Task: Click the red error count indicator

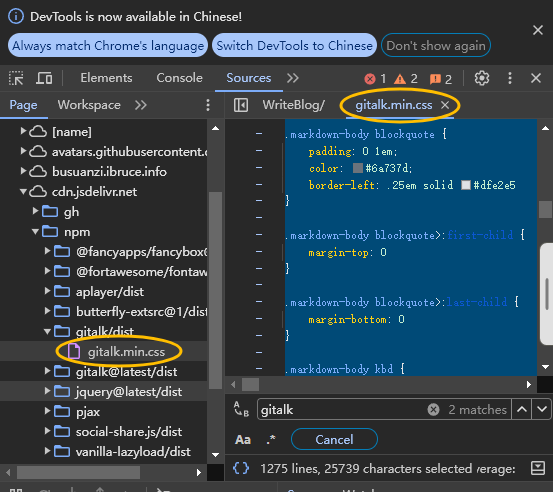Action: [375, 79]
